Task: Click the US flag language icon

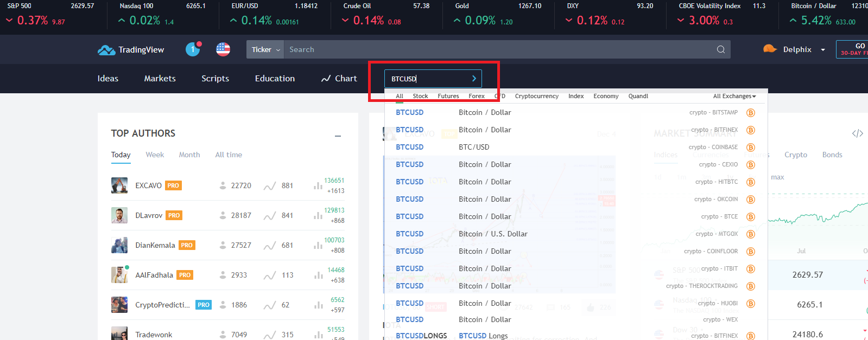Action: [223, 49]
